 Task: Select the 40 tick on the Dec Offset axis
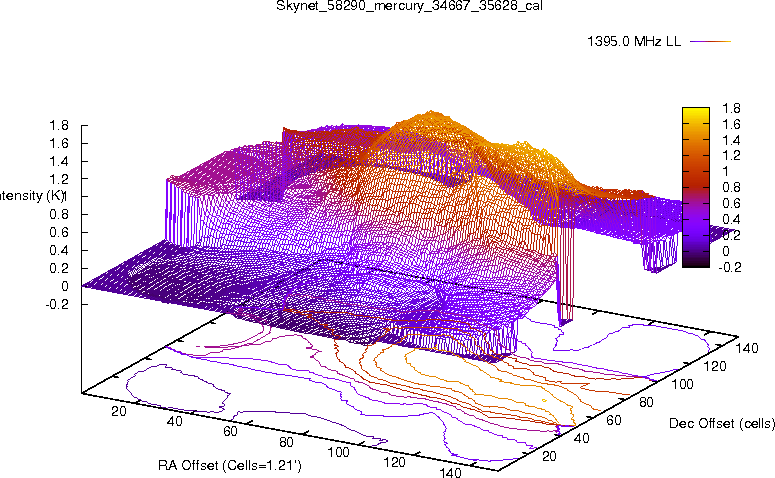point(582,438)
